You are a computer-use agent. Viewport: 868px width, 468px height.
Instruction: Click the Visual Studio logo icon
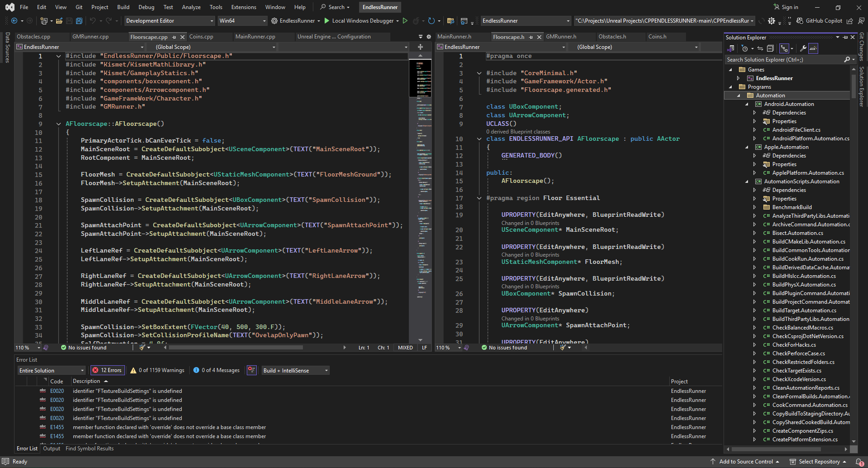point(10,7)
